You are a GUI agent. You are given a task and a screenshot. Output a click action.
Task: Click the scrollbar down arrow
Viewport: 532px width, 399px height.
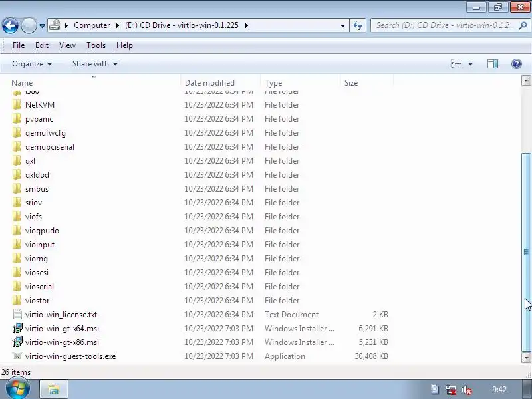point(526,358)
